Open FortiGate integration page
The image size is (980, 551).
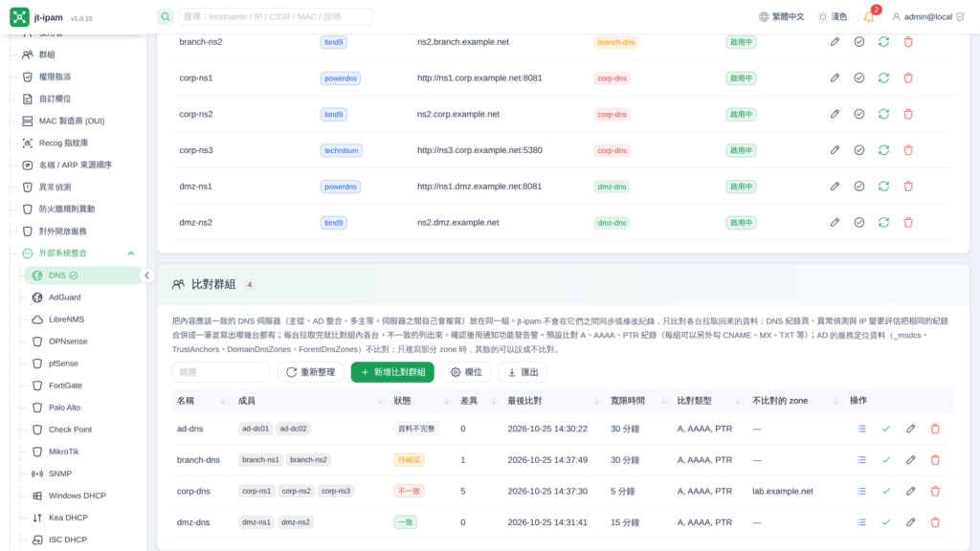[x=66, y=386]
